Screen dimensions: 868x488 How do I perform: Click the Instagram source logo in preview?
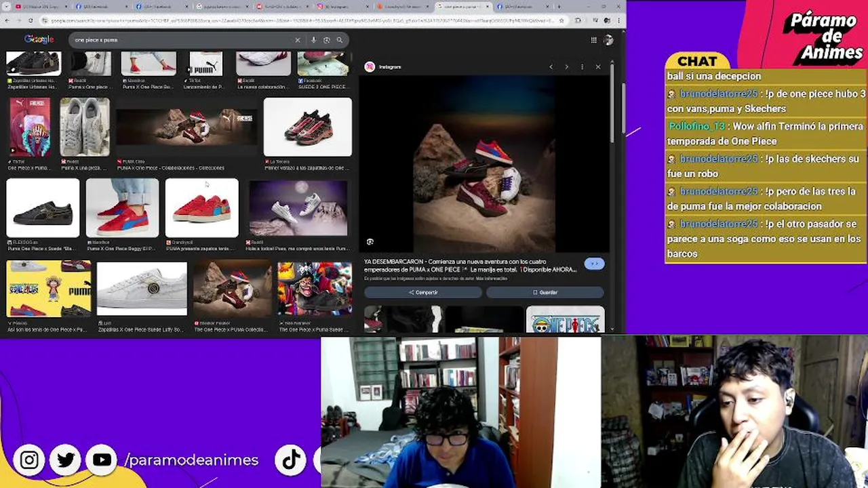click(370, 66)
